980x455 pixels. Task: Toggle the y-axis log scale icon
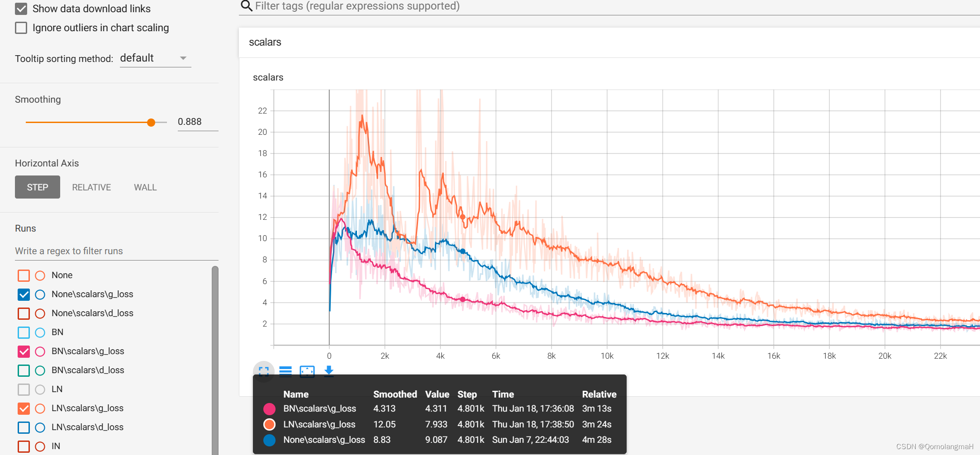tap(285, 371)
